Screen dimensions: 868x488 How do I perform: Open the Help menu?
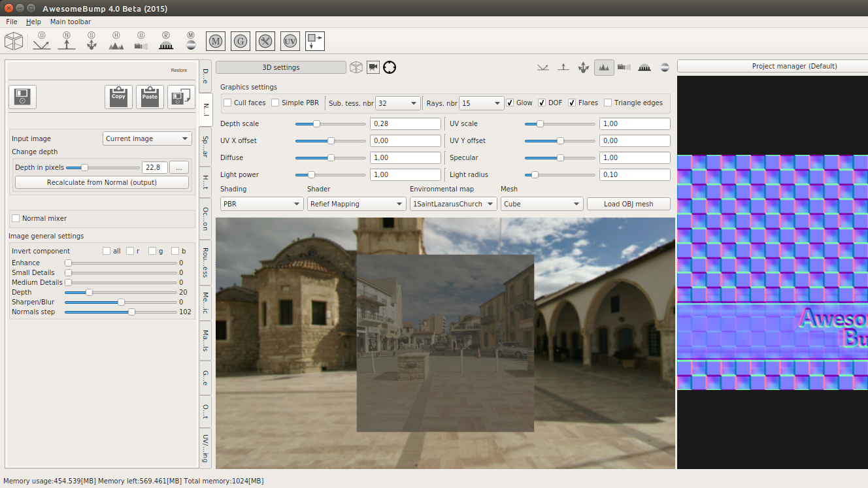33,22
